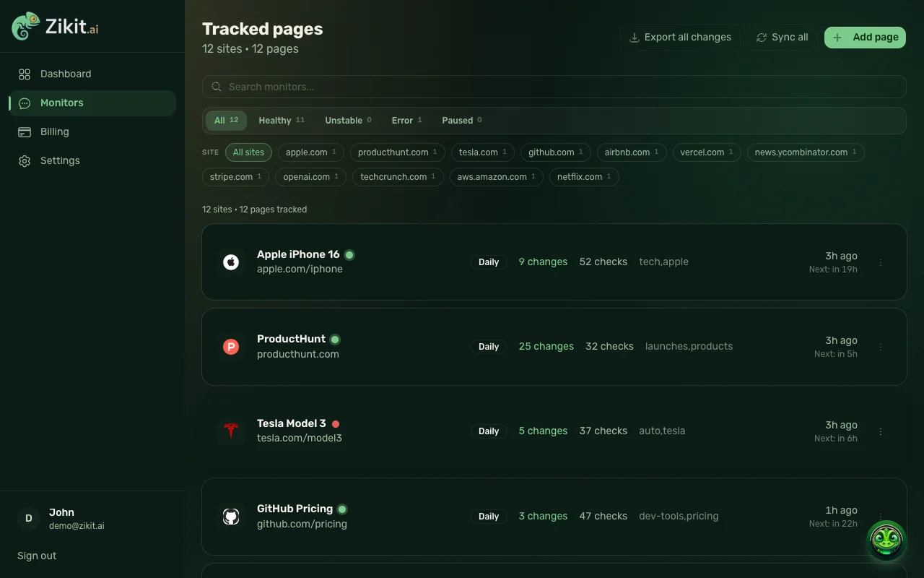Click the Dashboard grid icon in sidebar
Image resolution: width=924 pixels, height=578 pixels.
[25, 74]
